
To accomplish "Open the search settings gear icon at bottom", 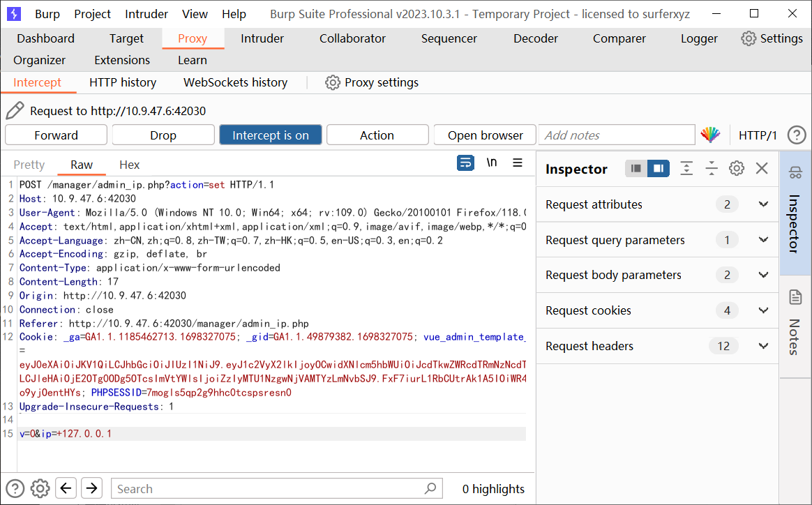I will point(40,488).
